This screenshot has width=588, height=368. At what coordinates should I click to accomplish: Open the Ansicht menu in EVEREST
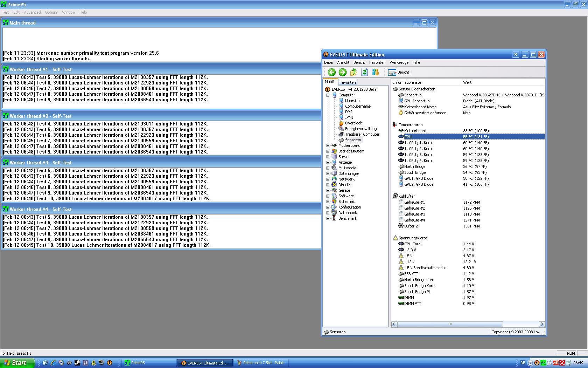343,62
